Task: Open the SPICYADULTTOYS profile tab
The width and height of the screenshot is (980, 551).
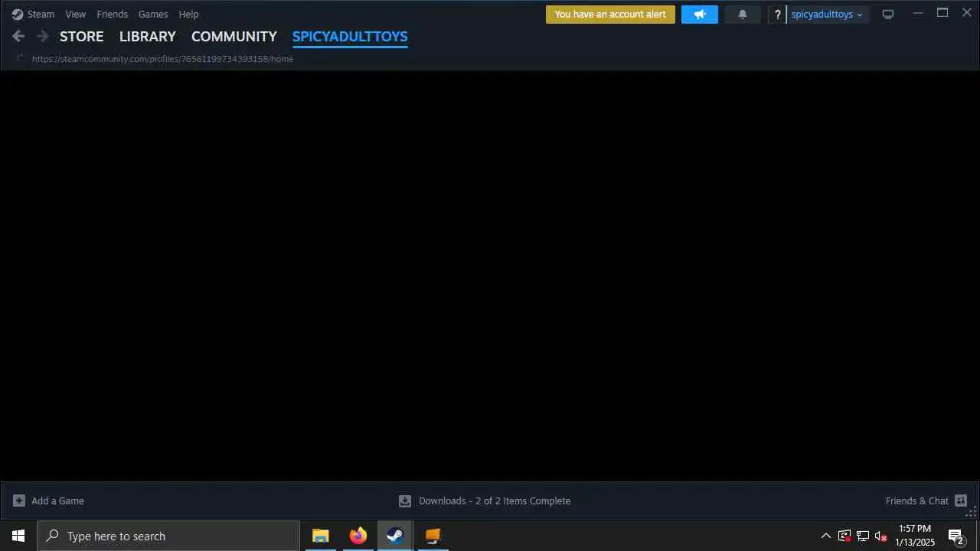Action: point(350,36)
